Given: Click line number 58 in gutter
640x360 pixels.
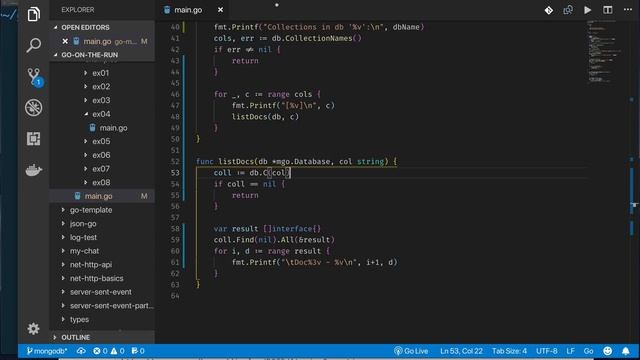Looking at the screenshot, I should coord(175,229).
